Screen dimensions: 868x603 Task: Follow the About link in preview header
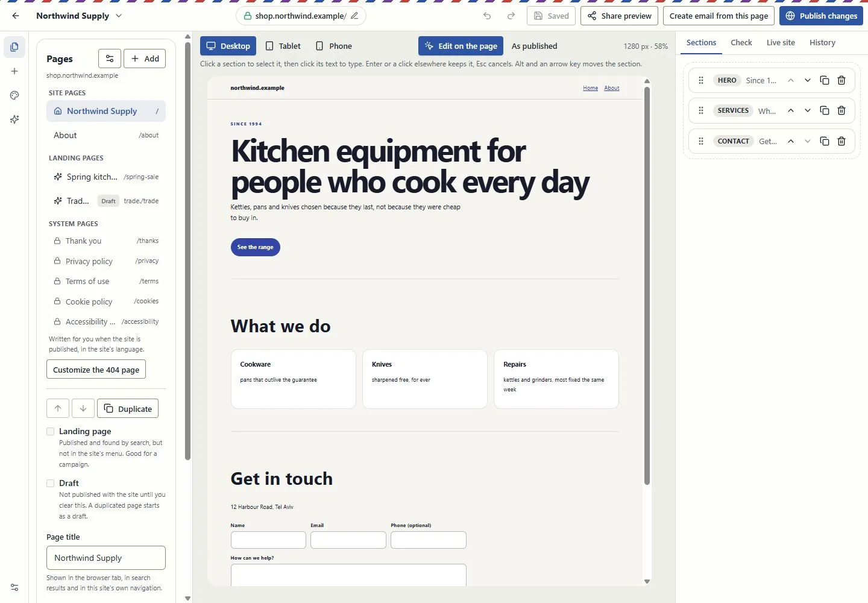(612, 88)
